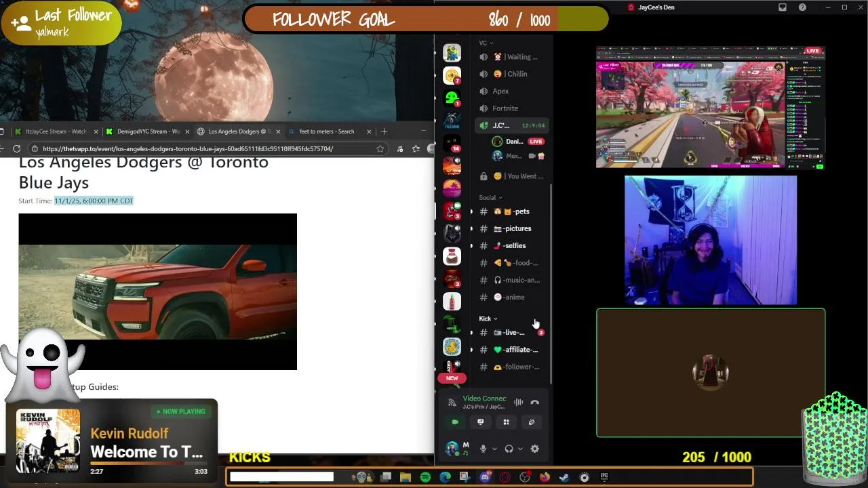This screenshot has height=488, width=868.
Task: Collapse the VC category
Action: (486, 43)
